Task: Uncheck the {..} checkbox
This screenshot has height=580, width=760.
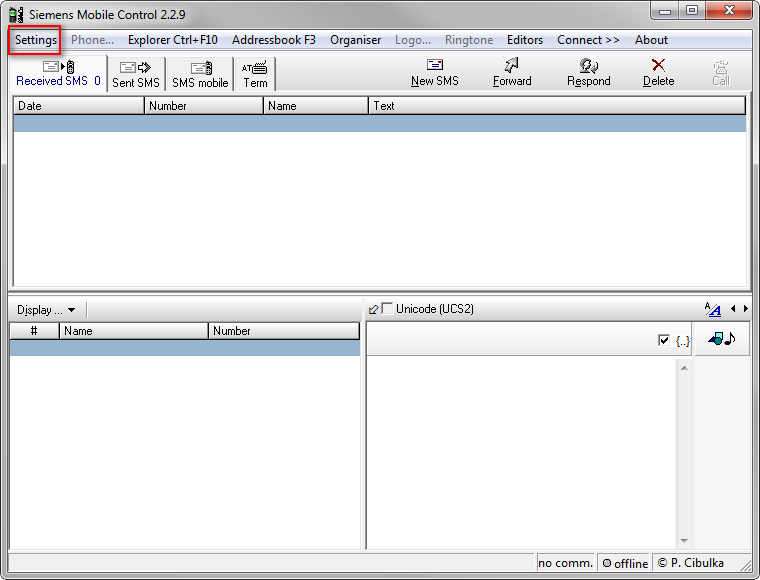Action: pos(664,340)
